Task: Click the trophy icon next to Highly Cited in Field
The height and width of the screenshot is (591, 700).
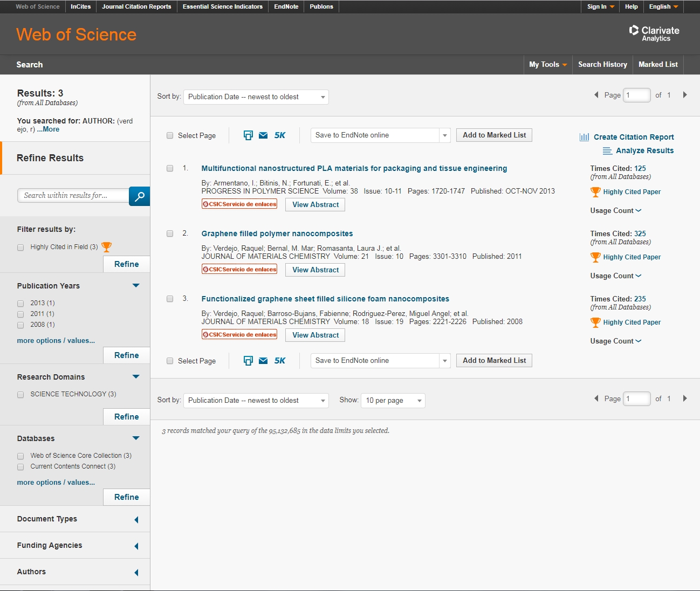Action: pyautogui.click(x=107, y=247)
